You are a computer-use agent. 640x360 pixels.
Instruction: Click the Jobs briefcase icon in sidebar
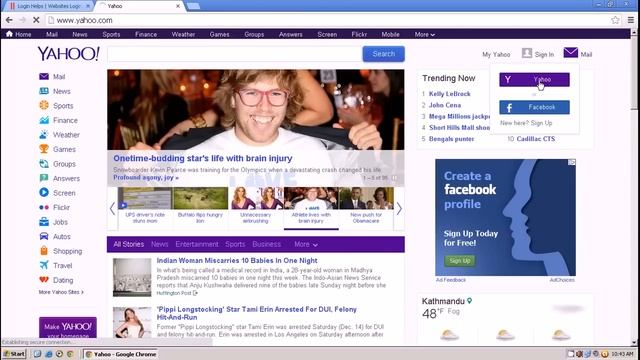point(44,222)
